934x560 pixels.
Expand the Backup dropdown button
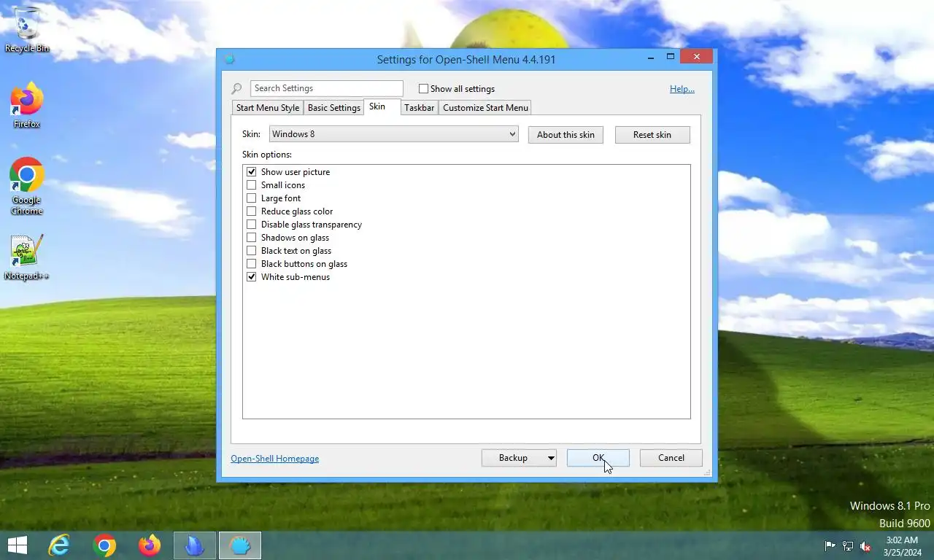pyautogui.click(x=551, y=458)
